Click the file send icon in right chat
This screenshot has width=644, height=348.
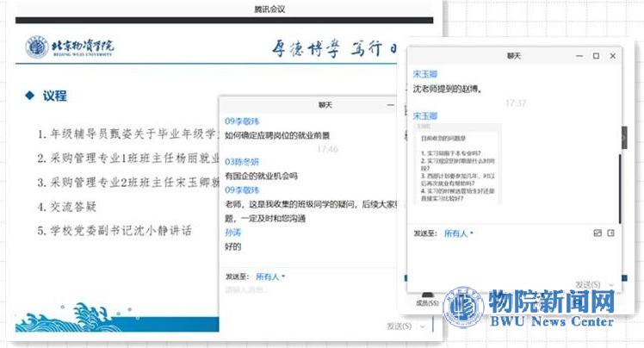point(611,233)
